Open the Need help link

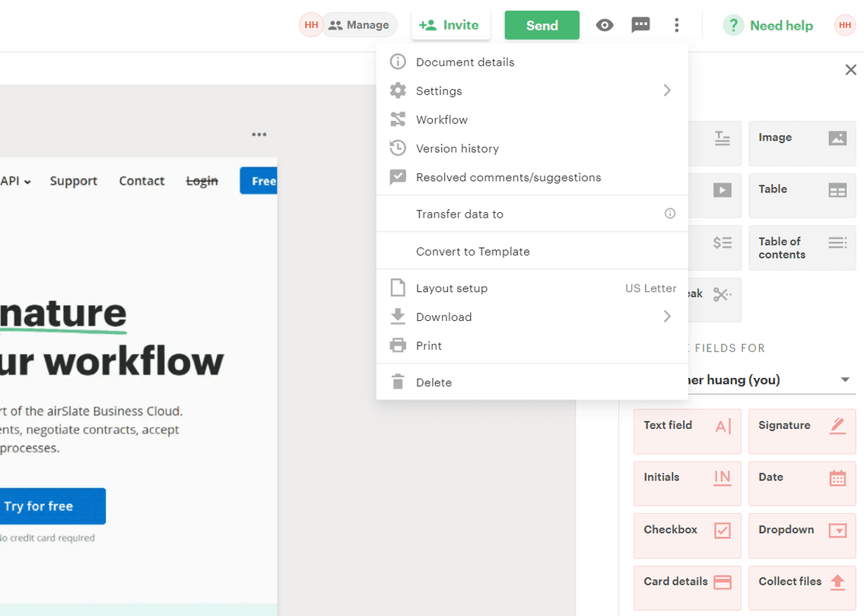tap(768, 25)
